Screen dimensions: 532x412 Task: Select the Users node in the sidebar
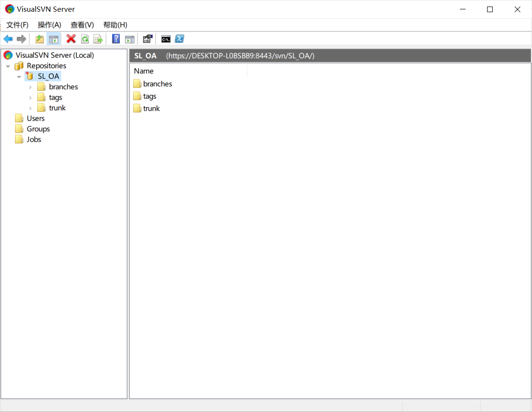[x=35, y=118]
